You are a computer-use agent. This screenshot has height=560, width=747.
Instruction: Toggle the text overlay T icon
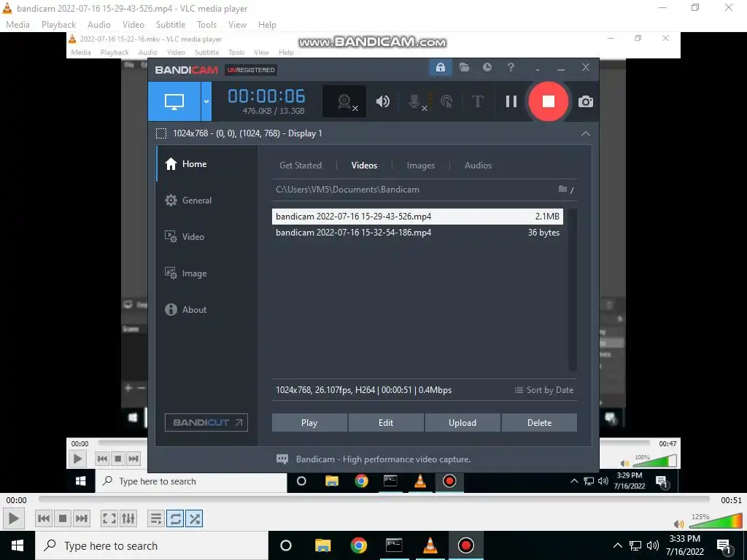tap(477, 101)
